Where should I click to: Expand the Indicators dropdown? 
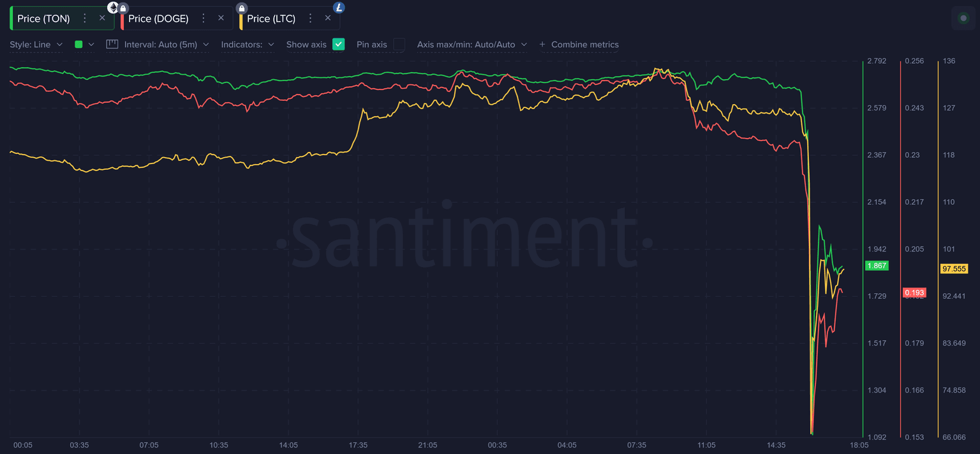coord(248,45)
